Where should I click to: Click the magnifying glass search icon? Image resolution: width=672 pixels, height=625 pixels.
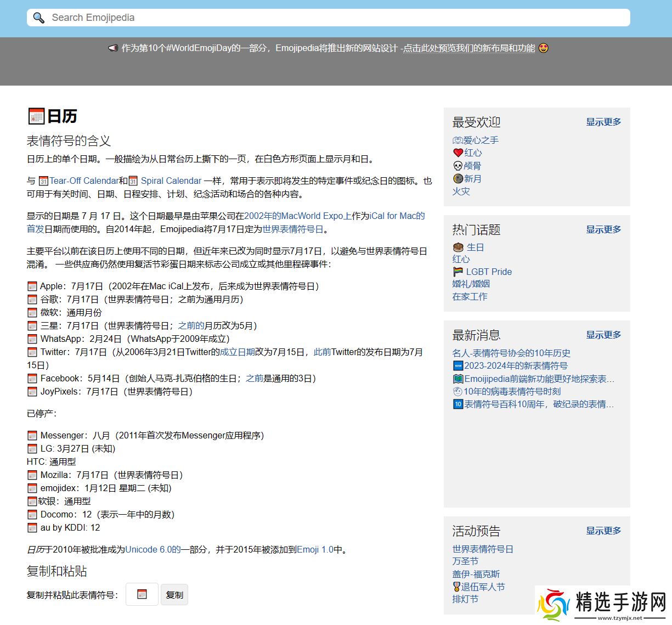(38, 18)
